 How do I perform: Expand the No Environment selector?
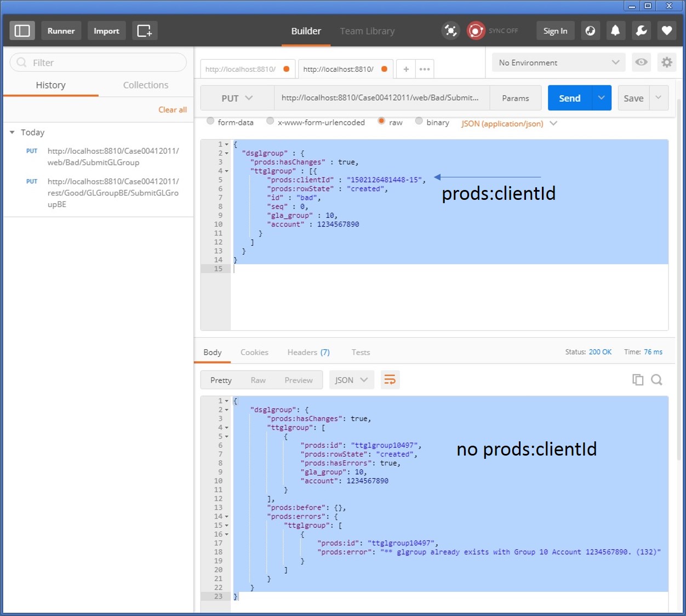coord(558,62)
